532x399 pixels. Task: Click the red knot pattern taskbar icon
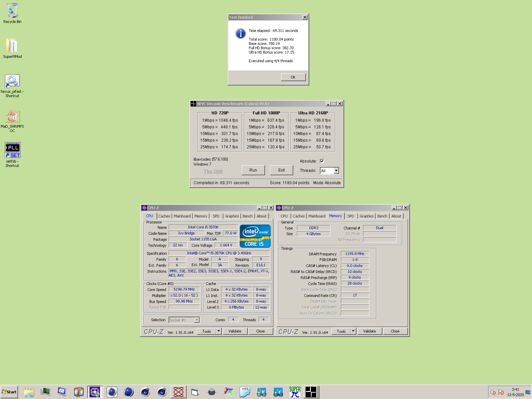point(179,392)
